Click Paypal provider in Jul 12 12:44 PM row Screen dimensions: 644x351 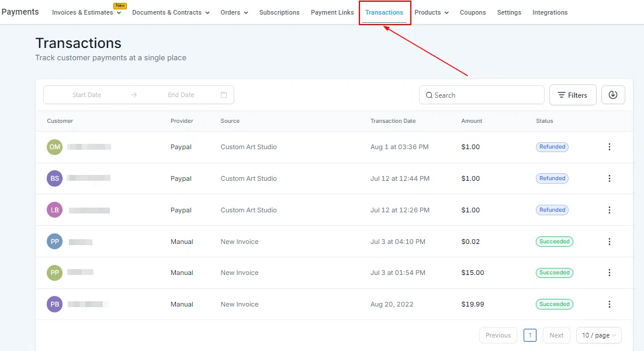(181, 178)
